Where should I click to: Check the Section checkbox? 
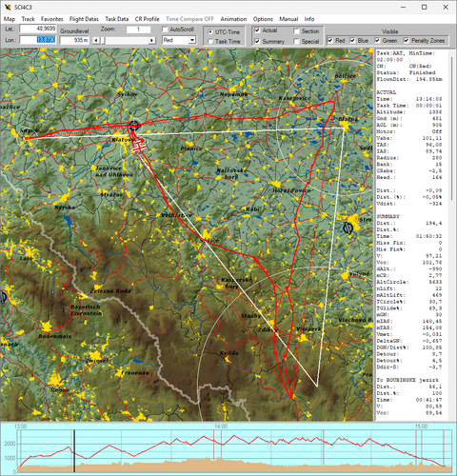296,31
